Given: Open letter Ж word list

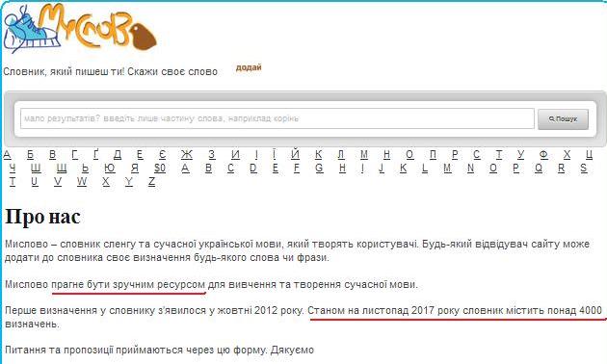Looking at the screenshot, I should tap(187, 155).
